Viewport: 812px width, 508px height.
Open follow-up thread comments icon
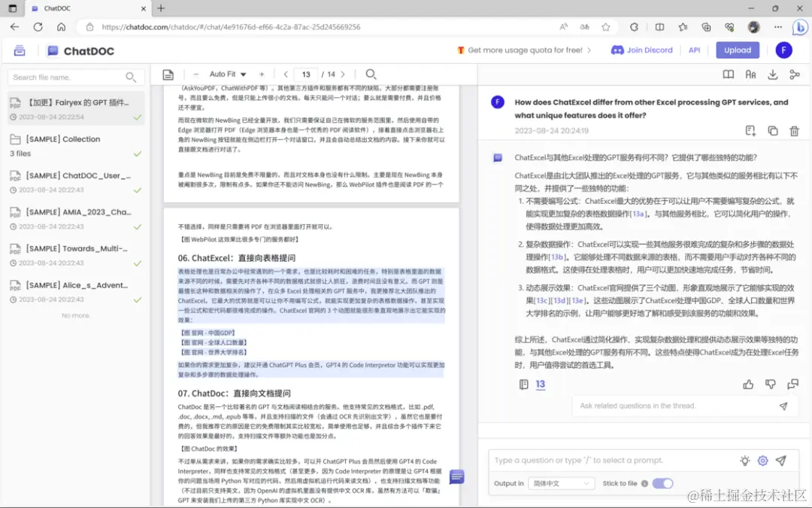(793, 384)
